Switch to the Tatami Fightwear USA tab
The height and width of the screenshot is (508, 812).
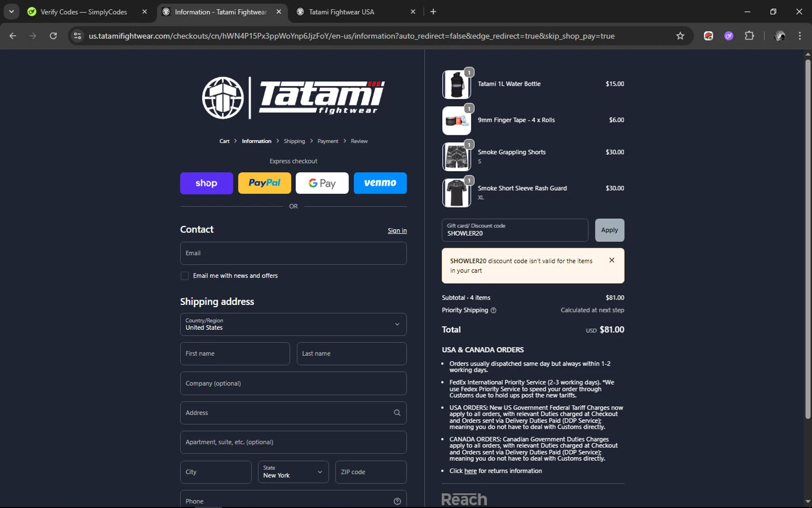pos(342,11)
